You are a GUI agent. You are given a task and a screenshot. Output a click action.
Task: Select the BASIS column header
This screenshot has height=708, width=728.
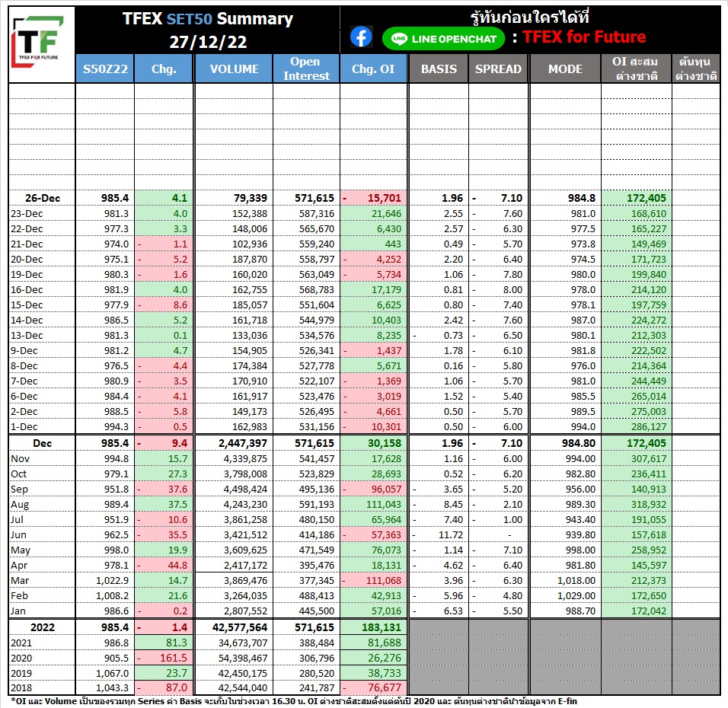(439, 69)
